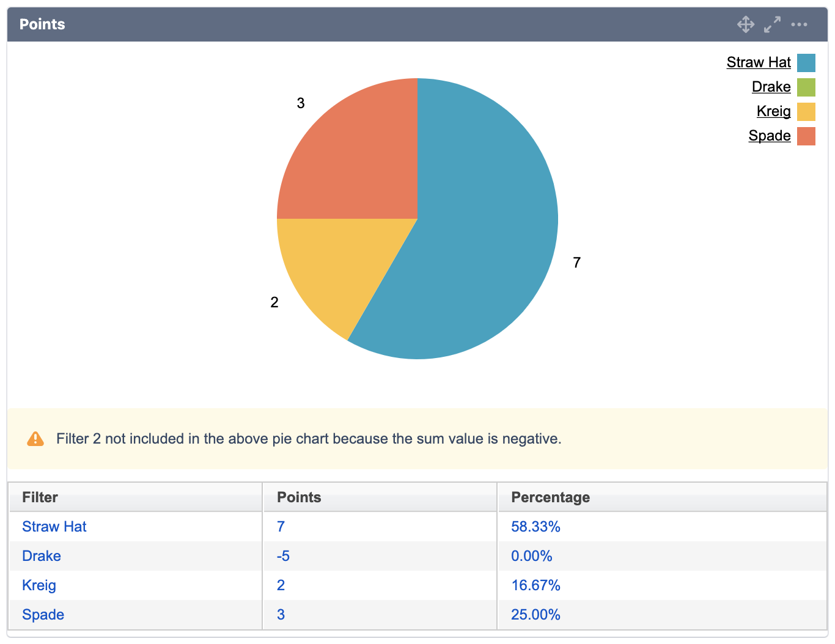The height and width of the screenshot is (644, 835).
Task: Click the Percentage column header
Action: (x=550, y=497)
